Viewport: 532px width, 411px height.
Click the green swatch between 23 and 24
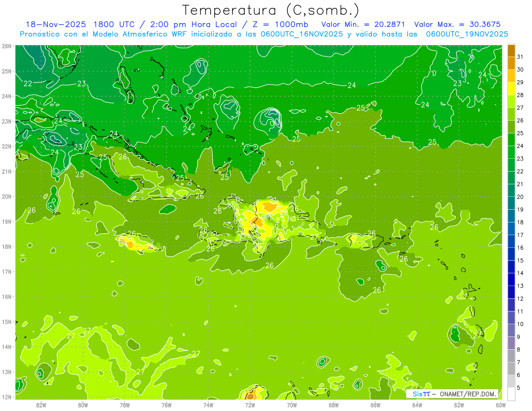[512, 152]
